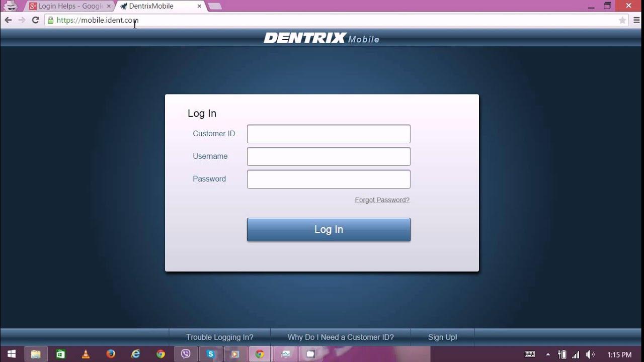This screenshot has width=644, height=362.
Task: Open the media player taskbar window
Action: pyautogui.click(x=235, y=354)
